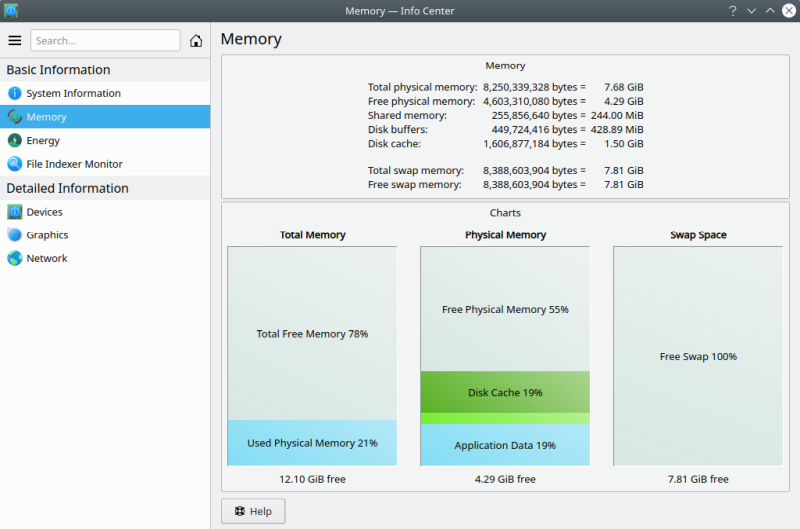The height and width of the screenshot is (529, 800).
Task: Focus the Search input field
Action: [105, 41]
